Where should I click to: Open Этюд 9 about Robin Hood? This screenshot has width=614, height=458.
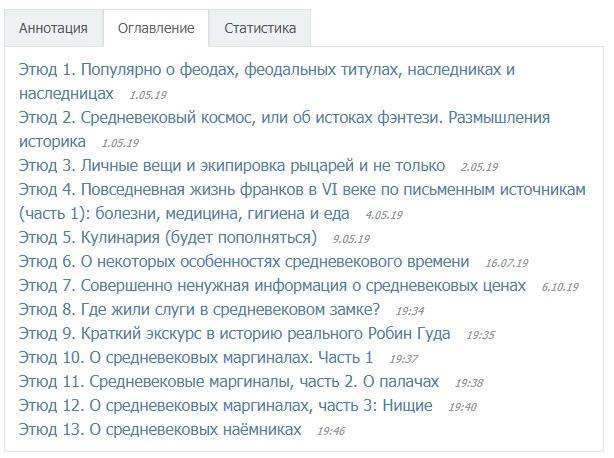tap(235, 334)
